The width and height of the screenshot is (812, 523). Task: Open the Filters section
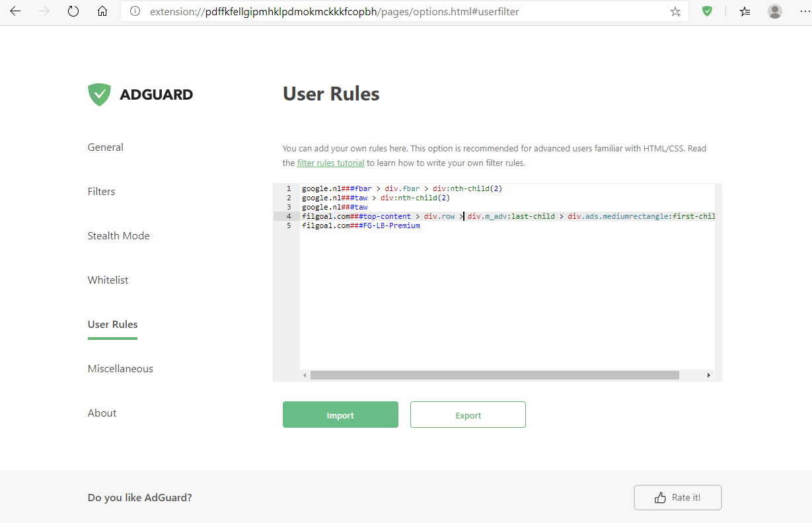tap(102, 192)
